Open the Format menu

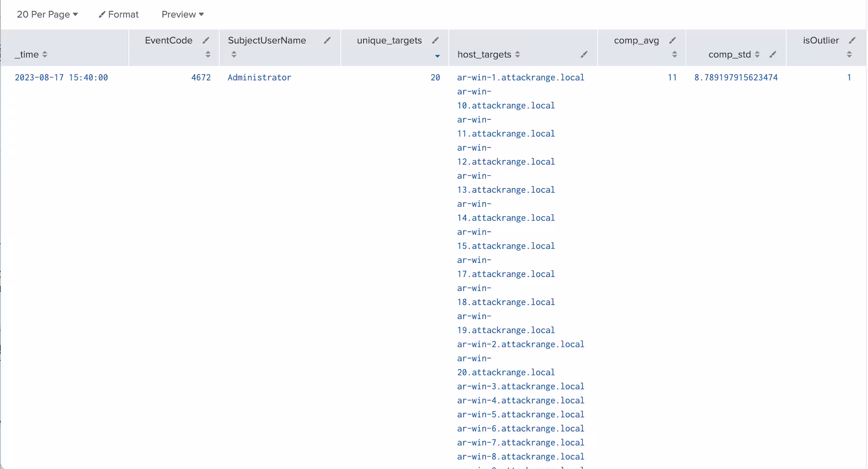pos(119,14)
